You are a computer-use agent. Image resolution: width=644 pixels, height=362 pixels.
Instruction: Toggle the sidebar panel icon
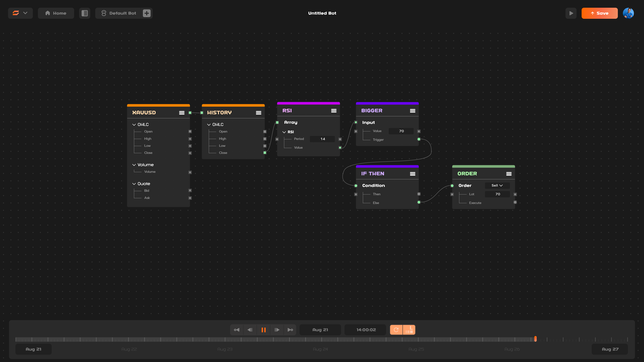pyautogui.click(x=85, y=13)
